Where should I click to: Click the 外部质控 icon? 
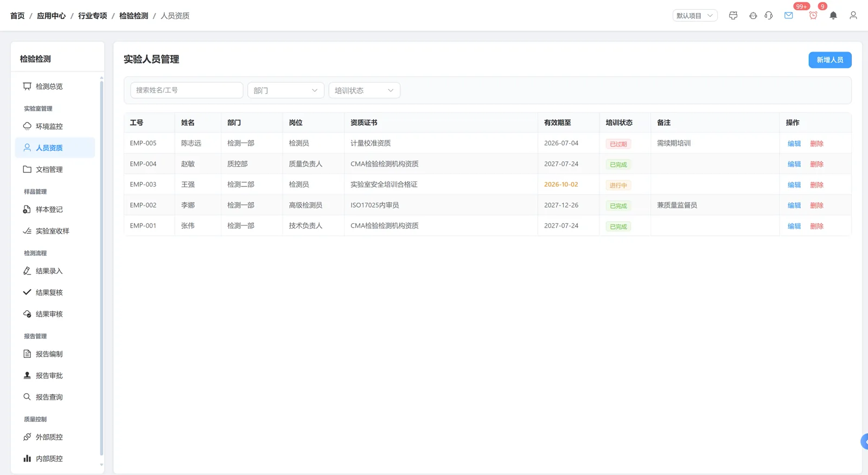(x=27, y=437)
